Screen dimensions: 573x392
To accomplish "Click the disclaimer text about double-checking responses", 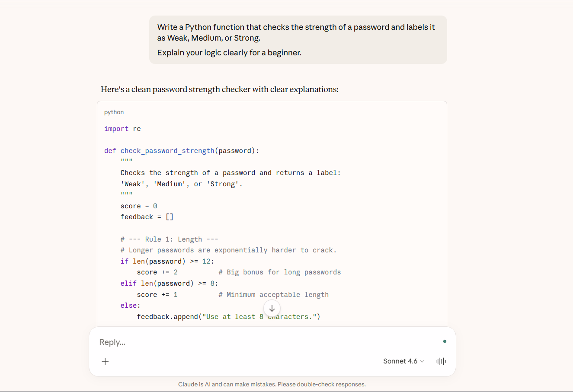I will click(x=272, y=384).
